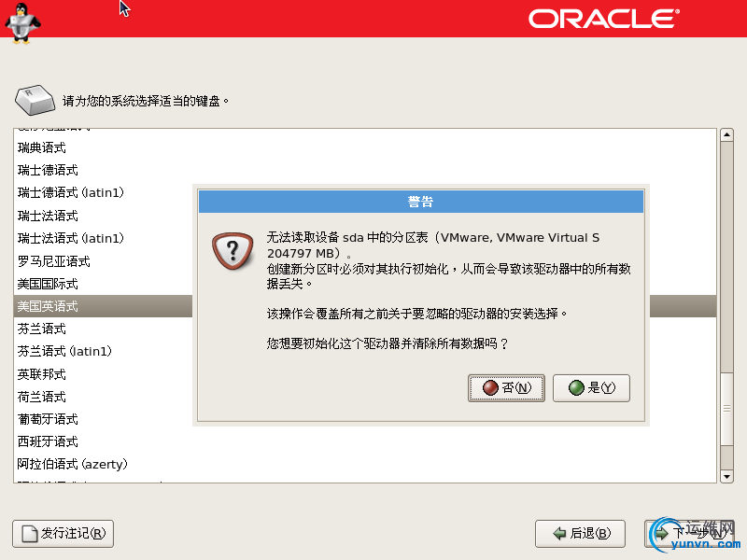Select 美国国际式 keyboard layout
747x560 pixels.
[x=104, y=284]
